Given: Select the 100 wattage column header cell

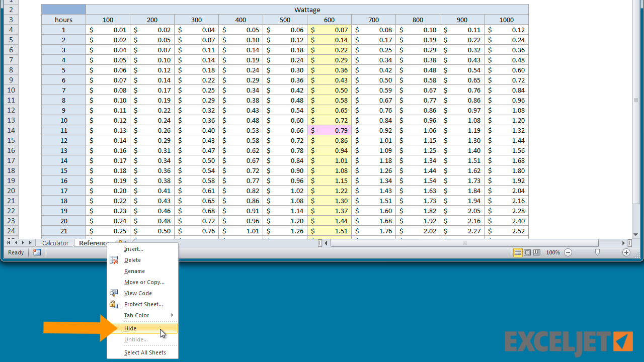Looking at the screenshot, I should pyautogui.click(x=108, y=20).
